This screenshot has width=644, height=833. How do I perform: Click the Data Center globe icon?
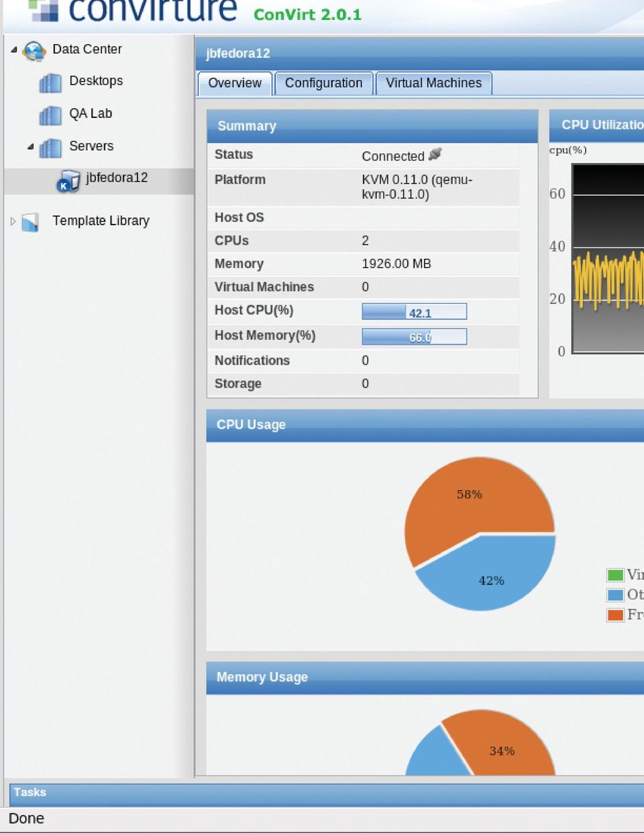(34, 50)
